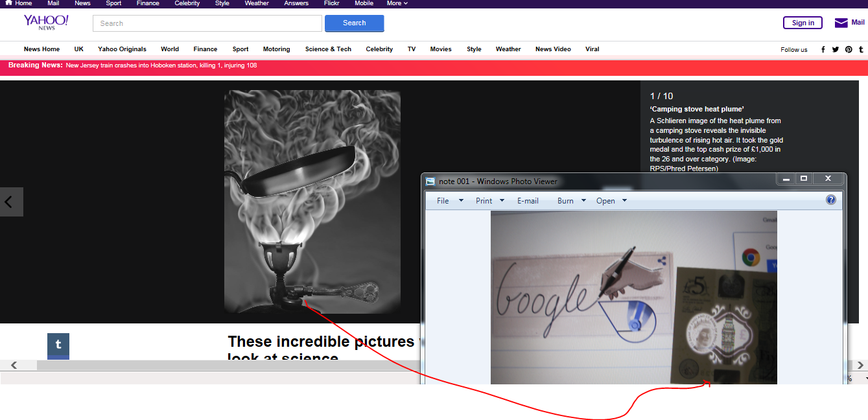Image resolution: width=868 pixels, height=420 pixels.
Task: Open Photo Viewer help icon
Action: 831,200
